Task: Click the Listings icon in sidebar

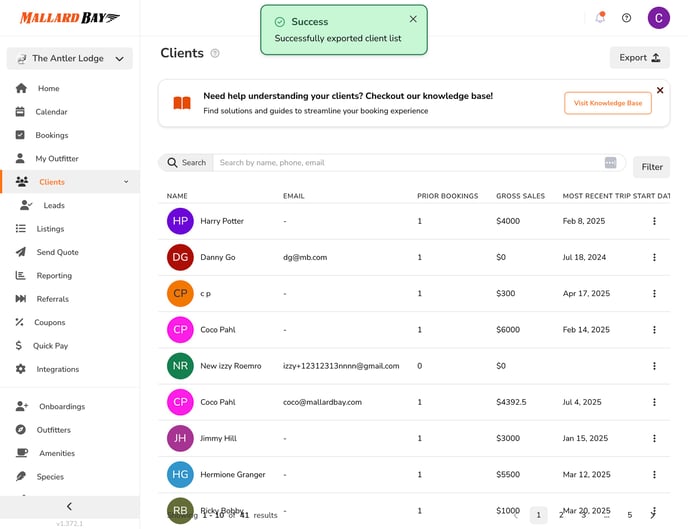Action: (21, 229)
